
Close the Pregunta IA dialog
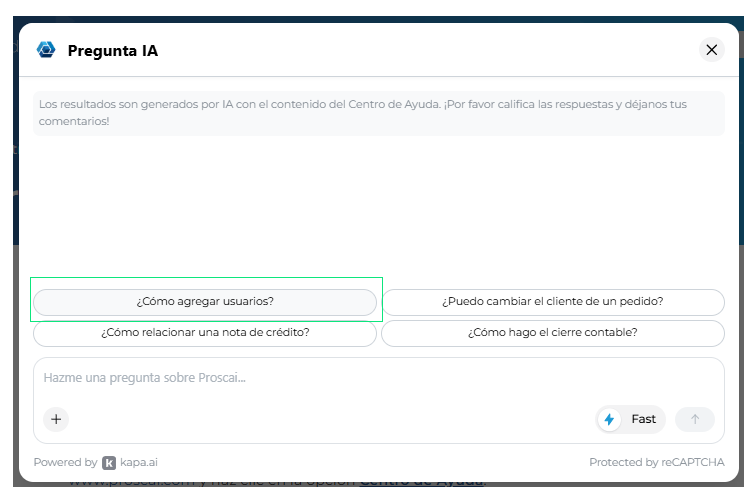(x=712, y=50)
